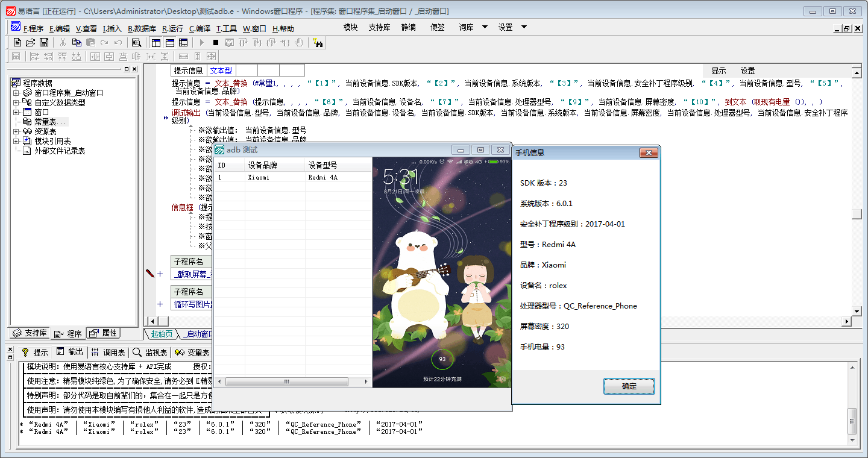
Task: Expand the 资源表 tree node
Action: coord(16,131)
